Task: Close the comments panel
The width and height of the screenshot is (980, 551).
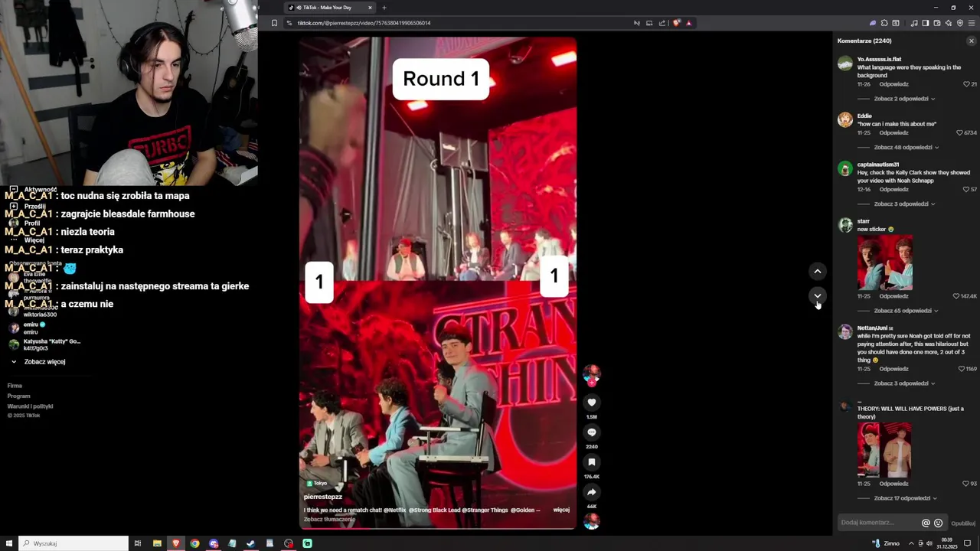Action: (x=972, y=41)
